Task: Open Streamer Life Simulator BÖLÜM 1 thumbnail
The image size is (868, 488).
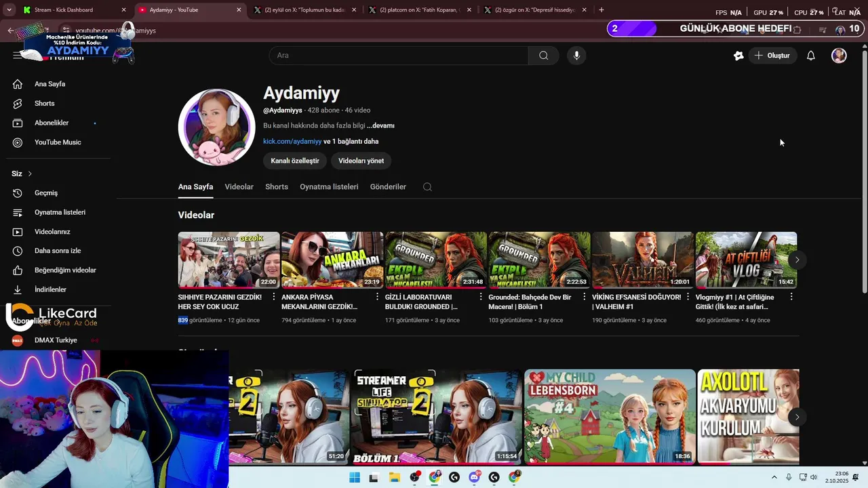Action: [x=436, y=416]
